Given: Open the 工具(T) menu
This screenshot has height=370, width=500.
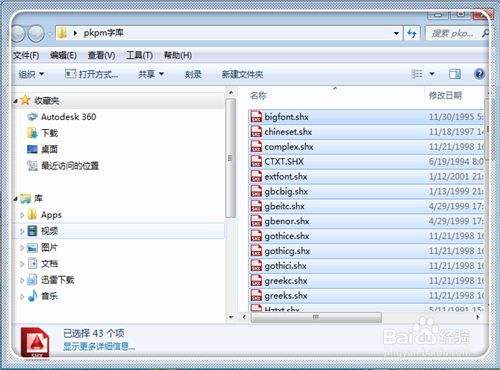Looking at the screenshot, I should (139, 55).
